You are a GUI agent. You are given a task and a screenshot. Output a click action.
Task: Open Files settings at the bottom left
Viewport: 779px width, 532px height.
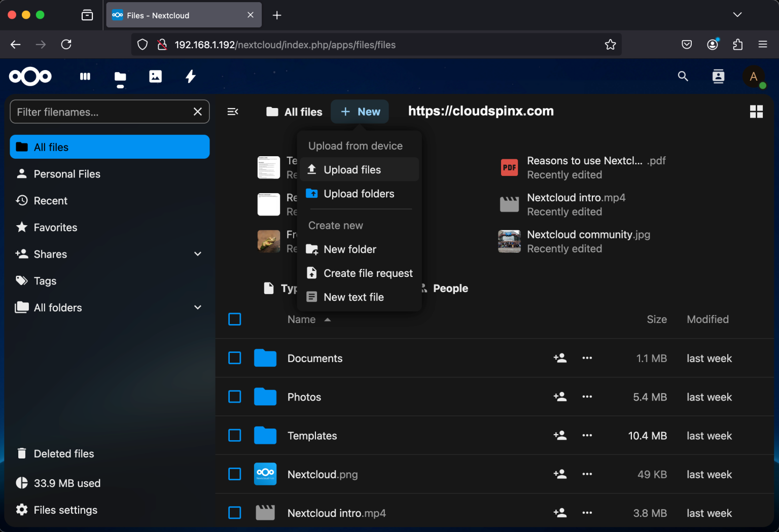pyautogui.click(x=65, y=510)
